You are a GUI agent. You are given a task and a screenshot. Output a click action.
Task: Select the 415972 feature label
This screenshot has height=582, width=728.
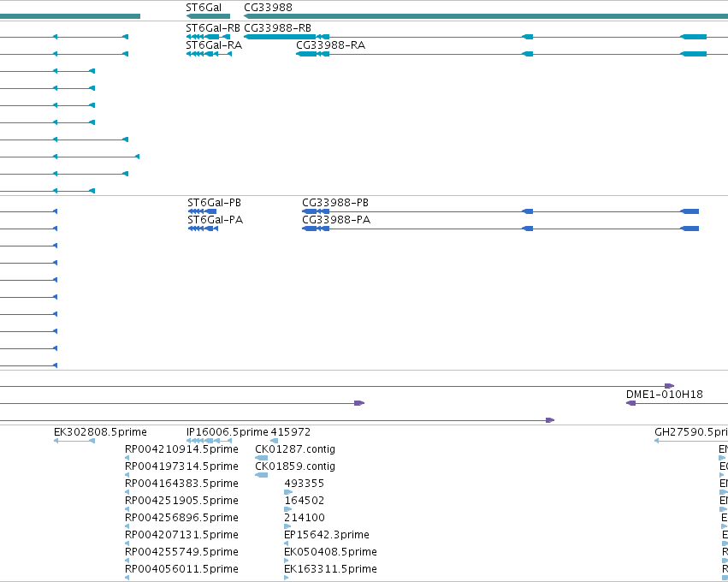click(x=291, y=432)
